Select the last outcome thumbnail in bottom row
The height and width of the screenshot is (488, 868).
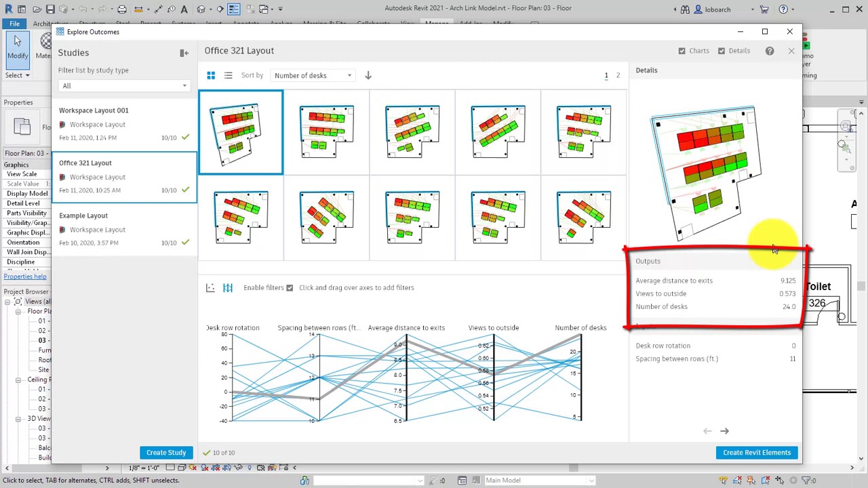click(583, 218)
